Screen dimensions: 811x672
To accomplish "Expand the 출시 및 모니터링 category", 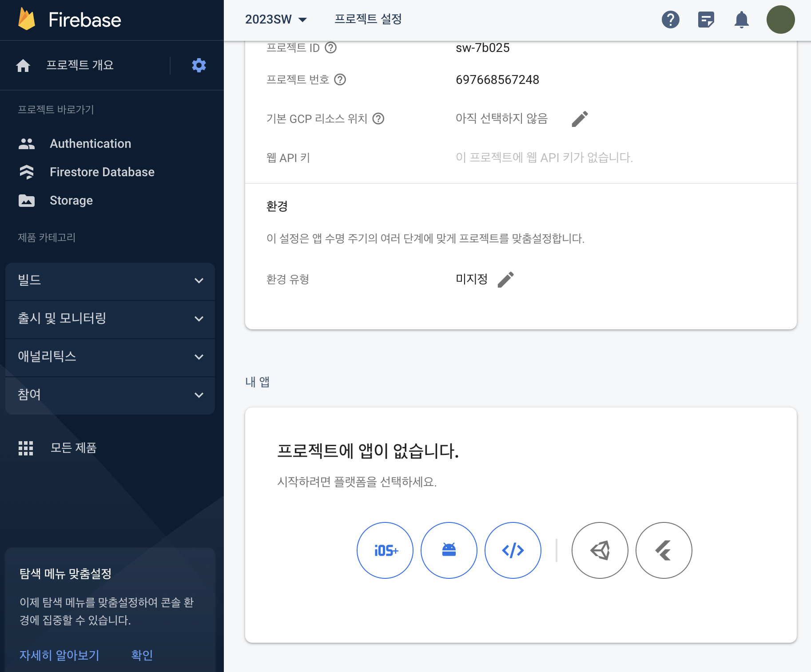I will [x=110, y=319].
